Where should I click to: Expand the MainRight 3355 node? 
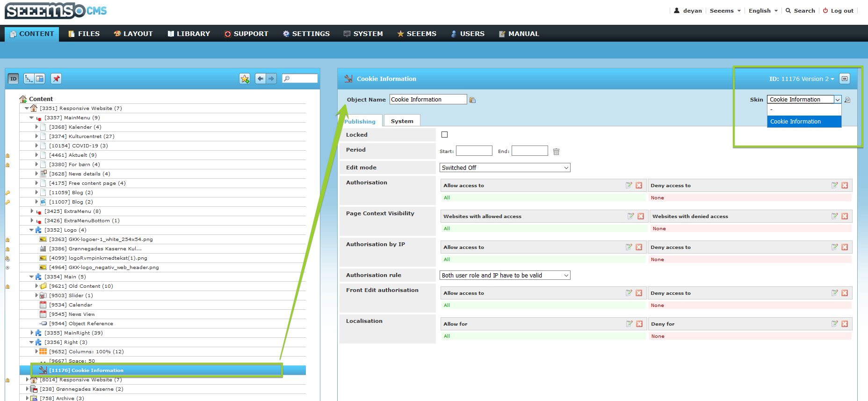coord(32,333)
